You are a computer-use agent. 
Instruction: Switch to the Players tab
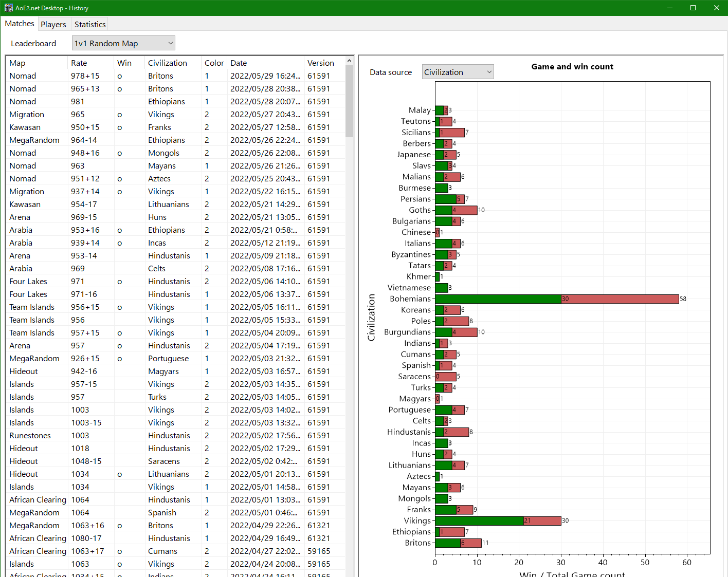pyautogui.click(x=53, y=24)
